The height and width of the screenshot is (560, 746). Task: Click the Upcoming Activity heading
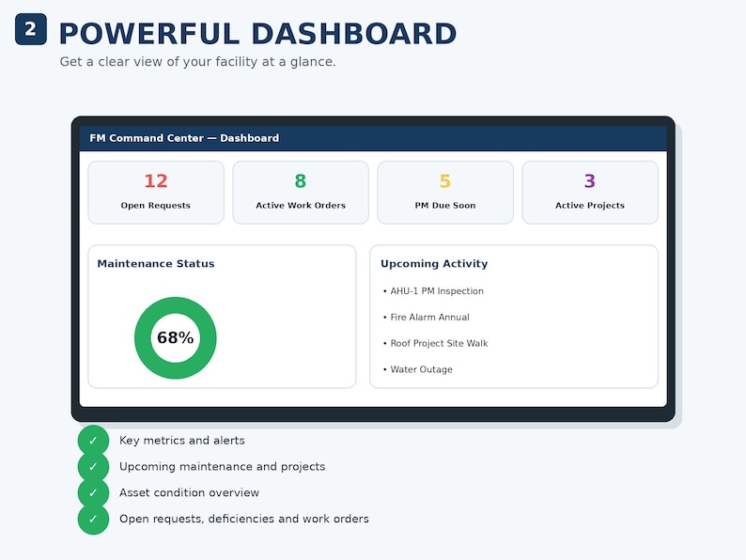[434, 264]
